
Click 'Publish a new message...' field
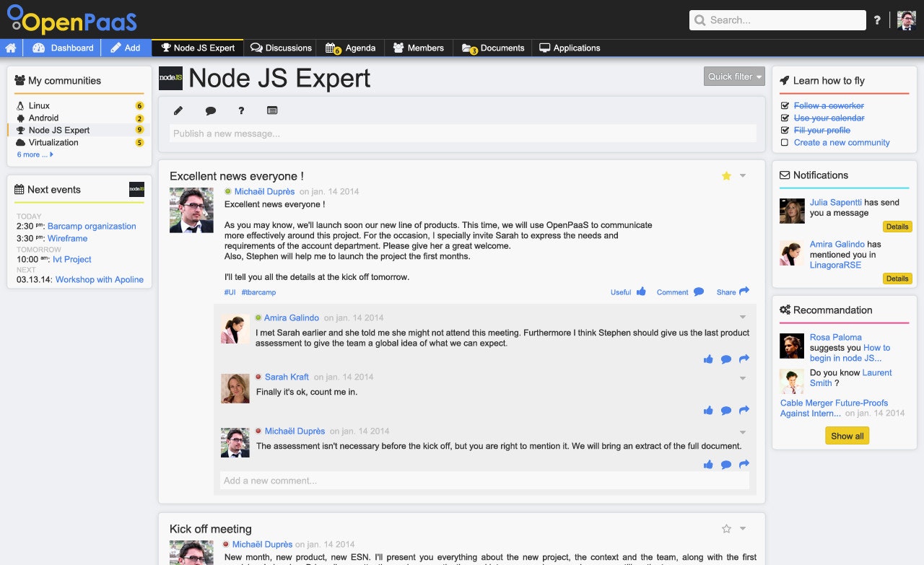[x=463, y=133]
